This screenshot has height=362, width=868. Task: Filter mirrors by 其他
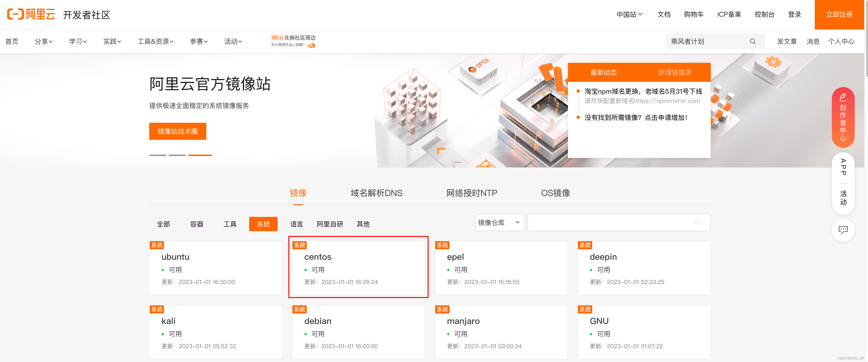coord(363,224)
